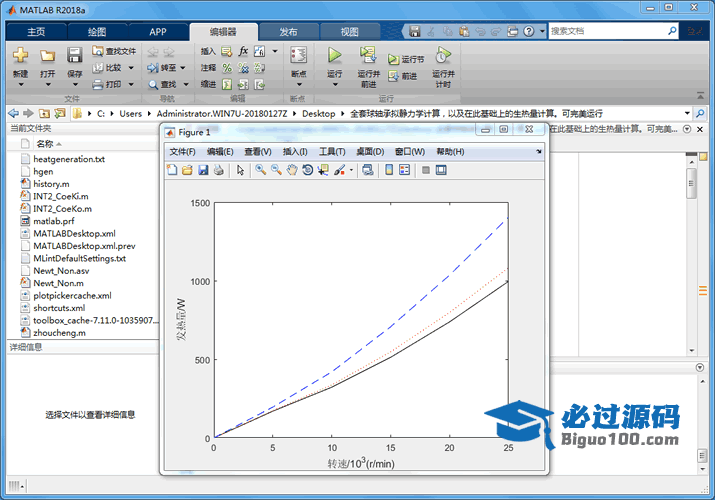Open the Help question mark icon
The height and width of the screenshot is (500, 715).
(x=528, y=31)
